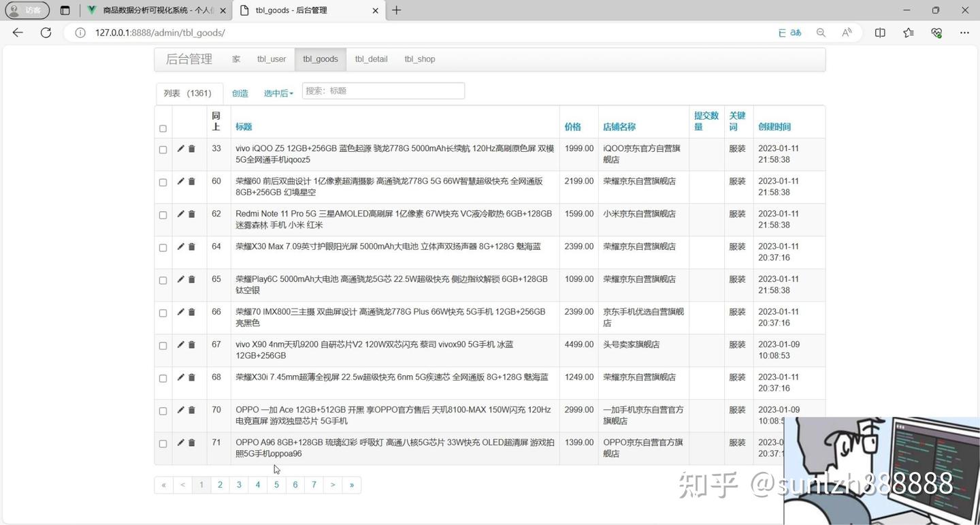This screenshot has height=525, width=980.
Task: Edit row 65 with the pencil icon
Action: [x=180, y=279]
